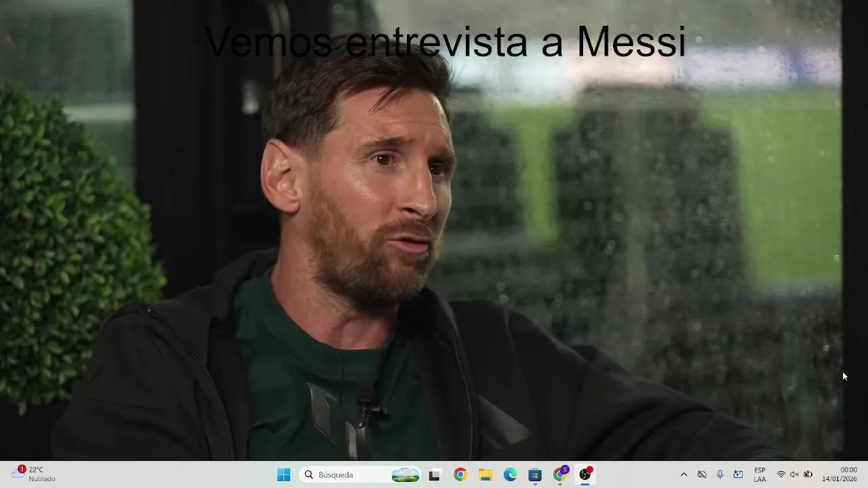Open Microsoft Edge from the taskbar

[x=511, y=475]
